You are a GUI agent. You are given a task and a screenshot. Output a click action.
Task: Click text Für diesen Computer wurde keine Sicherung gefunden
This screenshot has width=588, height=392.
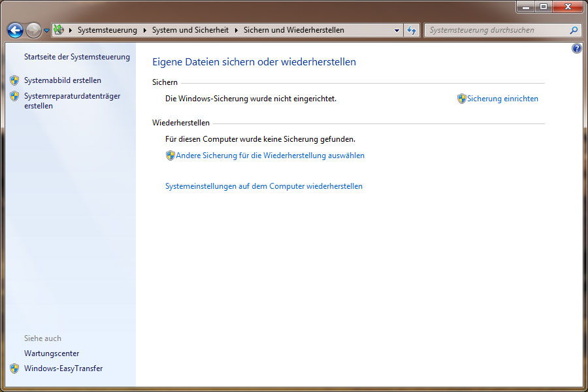[260, 139]
